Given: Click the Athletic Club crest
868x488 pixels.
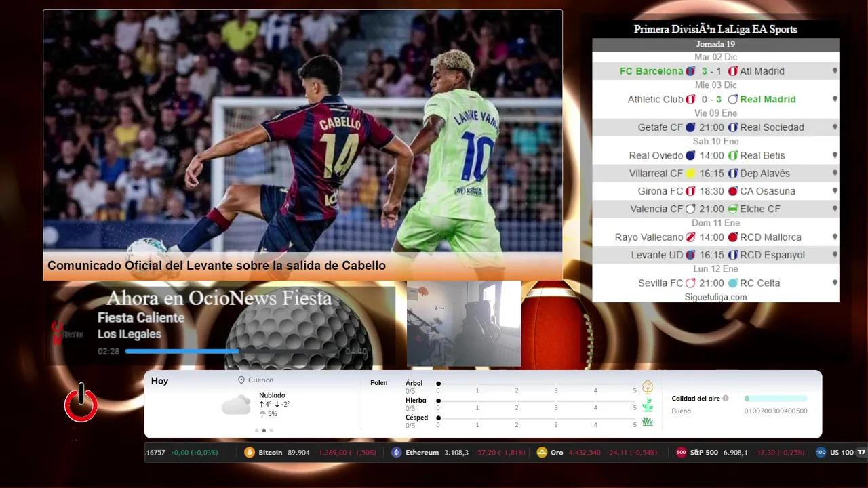Looking at the screenshot, I should [x=690, y=99].
